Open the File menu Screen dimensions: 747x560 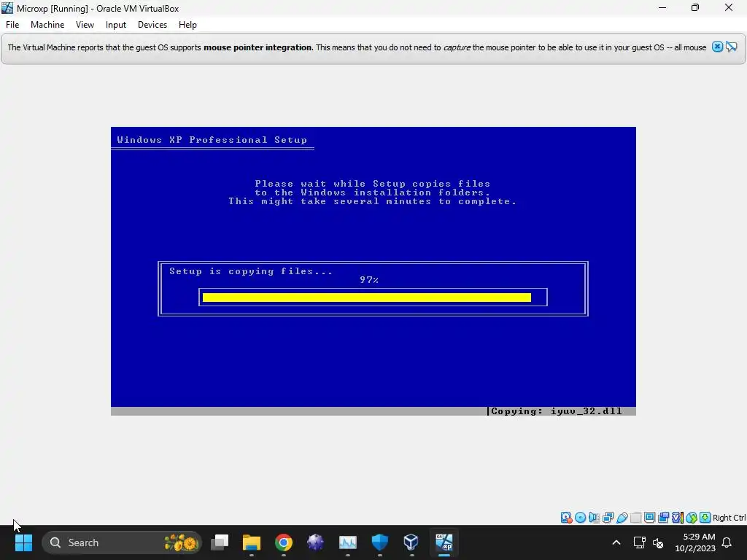(12, 25)
